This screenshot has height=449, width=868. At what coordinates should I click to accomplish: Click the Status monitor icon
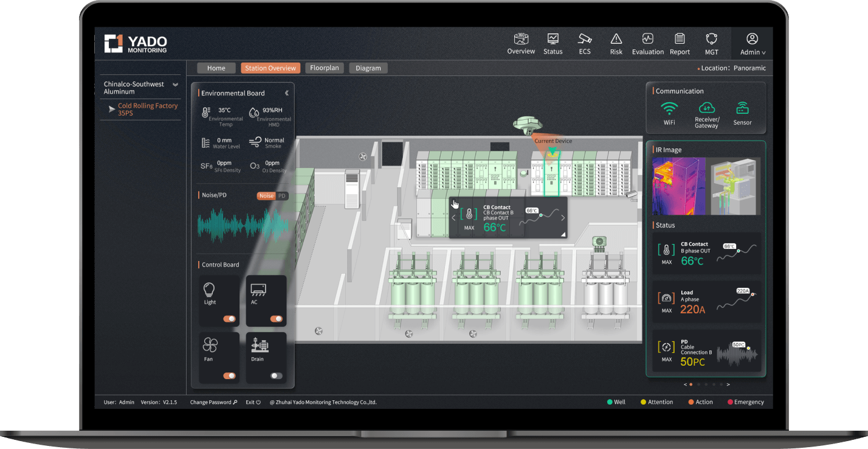pyautogui.click(x=553, y=39)
